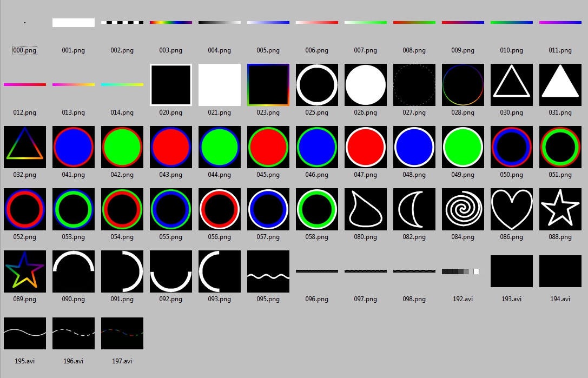Select the top arc thumbnail 090.png

point(74,271)
